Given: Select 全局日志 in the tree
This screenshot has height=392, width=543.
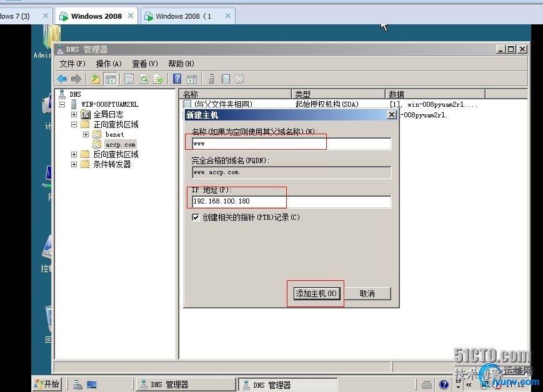Looking at the screenshot, I should click(x=108, y=114).
